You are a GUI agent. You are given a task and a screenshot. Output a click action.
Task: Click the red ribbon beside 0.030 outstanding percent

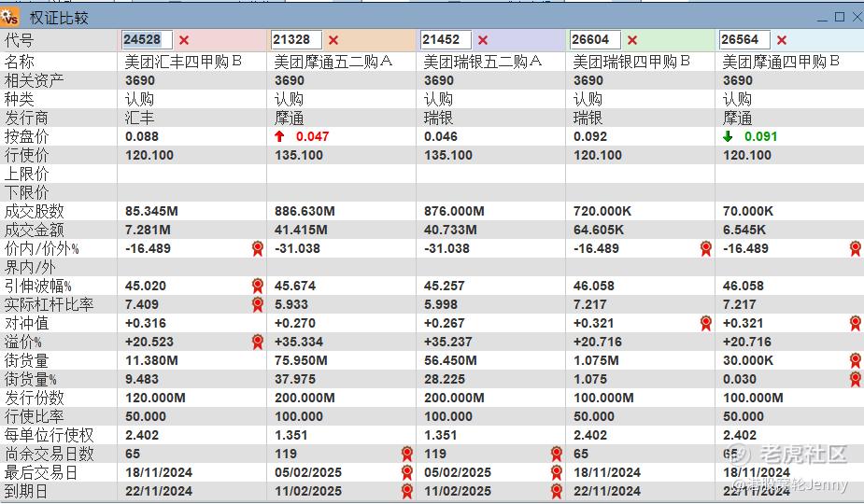point(856,380)
